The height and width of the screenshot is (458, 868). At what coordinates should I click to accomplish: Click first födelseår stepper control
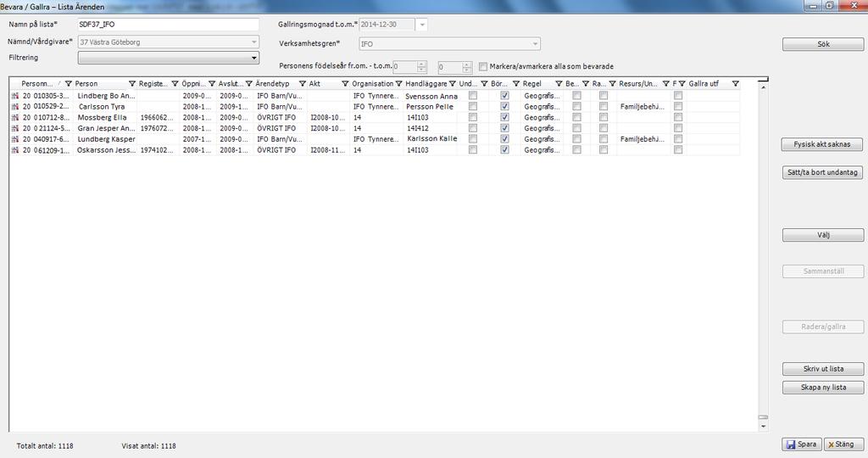pos(422,67)
